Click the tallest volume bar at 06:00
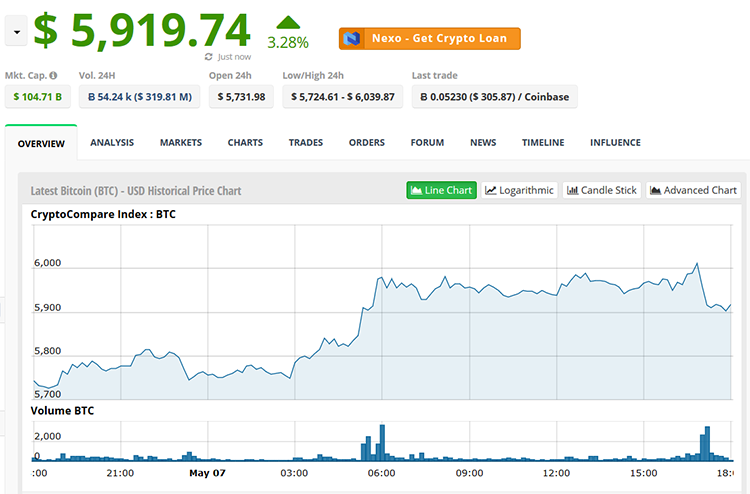 coord(382,442)
